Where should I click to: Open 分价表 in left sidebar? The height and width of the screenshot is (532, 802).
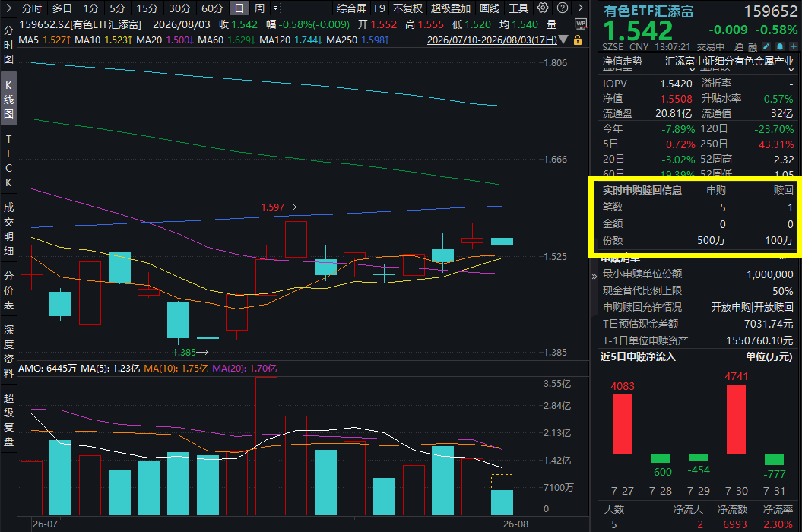pyautogui.click(x=8, y=290)
